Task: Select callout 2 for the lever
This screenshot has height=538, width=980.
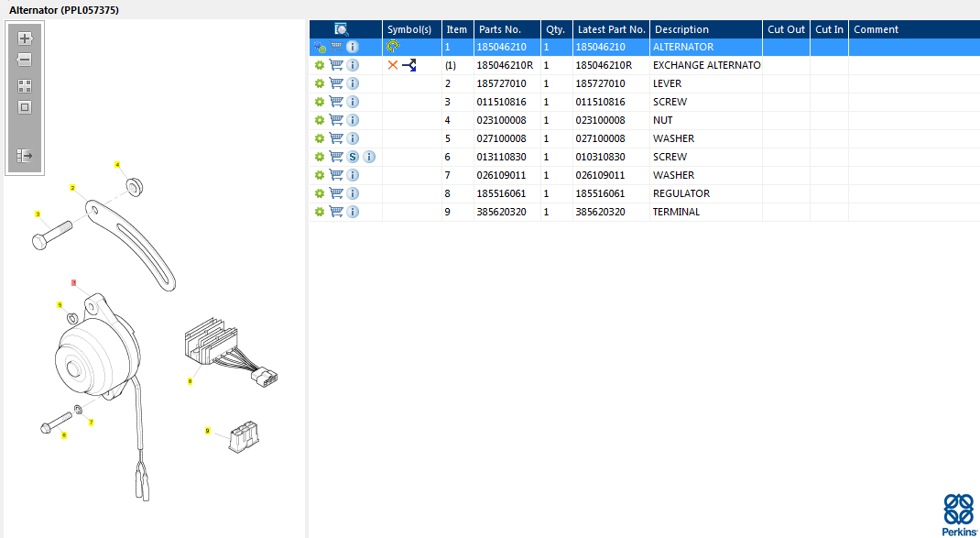Action: [72, 188]
